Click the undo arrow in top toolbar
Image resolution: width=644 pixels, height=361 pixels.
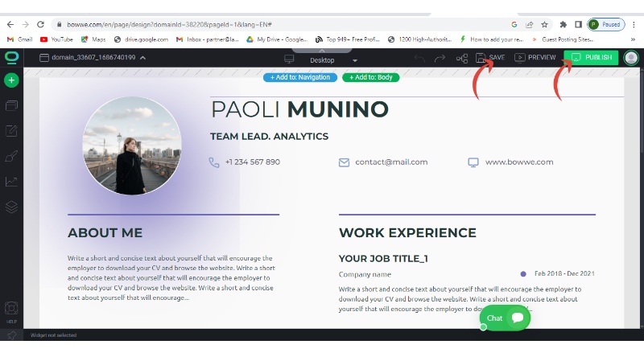(x=419, y=58)
